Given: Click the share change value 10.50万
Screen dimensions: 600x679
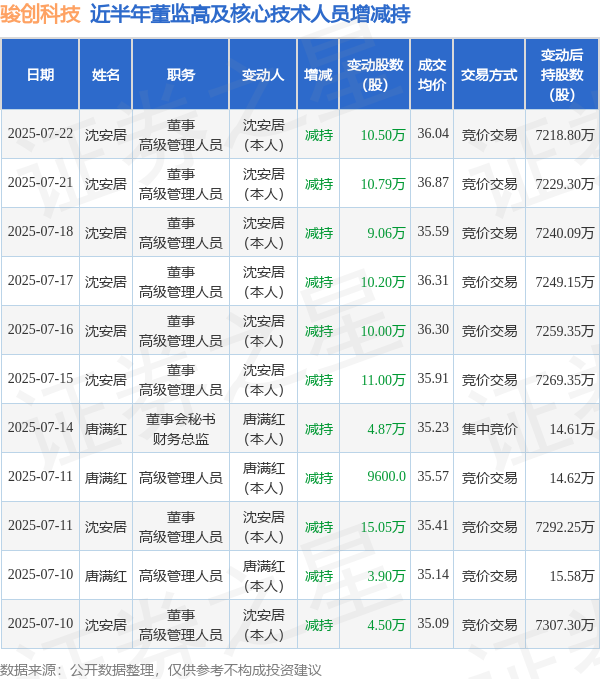Looking at the screenshot, I should (x=383, y=135).
